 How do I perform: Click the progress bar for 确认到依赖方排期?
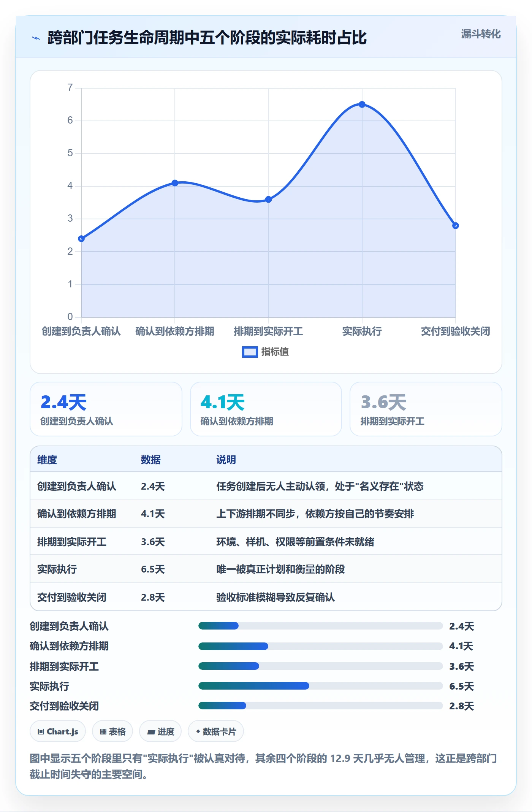(320, 646)
